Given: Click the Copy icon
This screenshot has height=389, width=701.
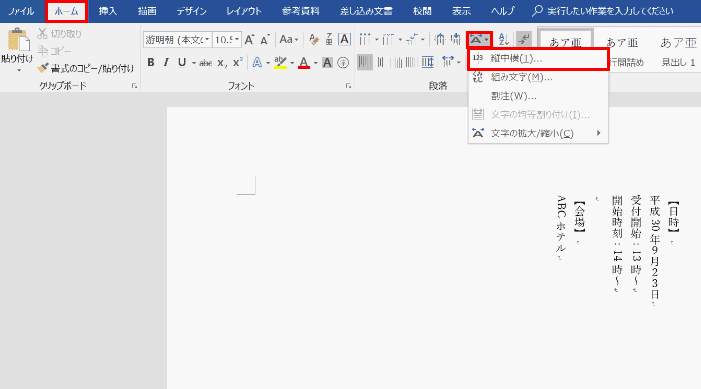Looking at the screenshot, I should coord(43,51).
